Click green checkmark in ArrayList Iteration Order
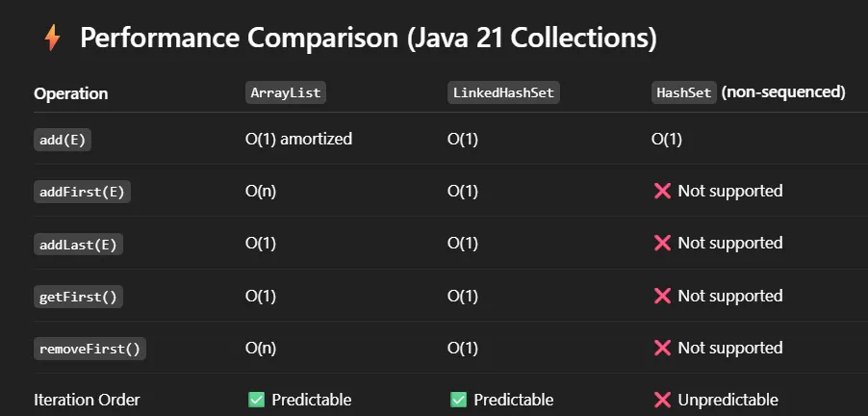Image resolution: width=868 pixels, height=416 pixels. click(x=256, y=400)
